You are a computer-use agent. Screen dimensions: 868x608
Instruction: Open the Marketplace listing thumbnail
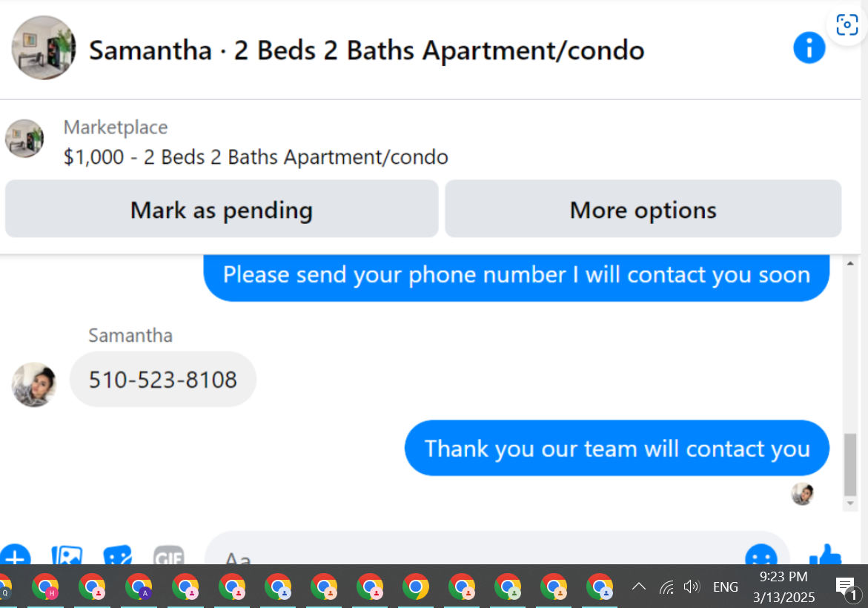tap(24, 139)
